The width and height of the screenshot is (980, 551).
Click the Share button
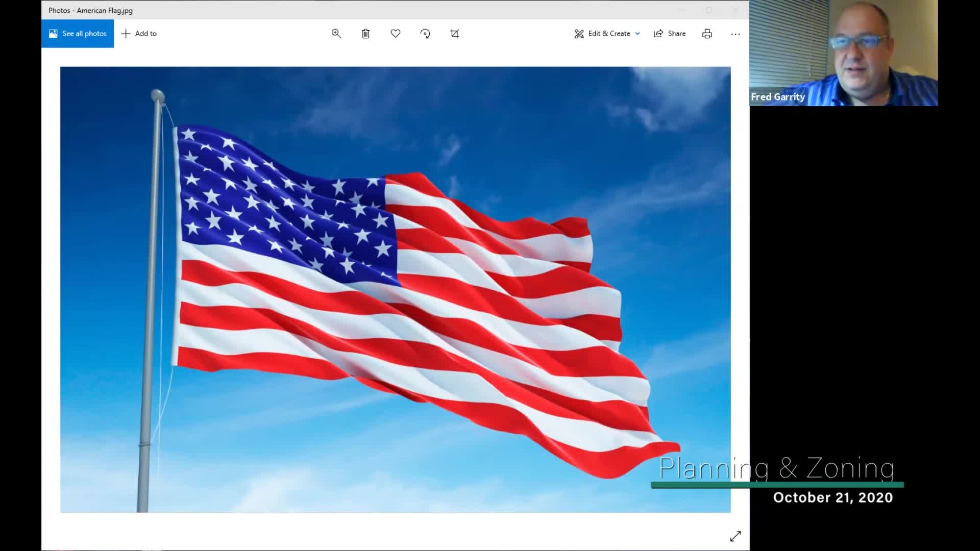[x=670, y=34]
